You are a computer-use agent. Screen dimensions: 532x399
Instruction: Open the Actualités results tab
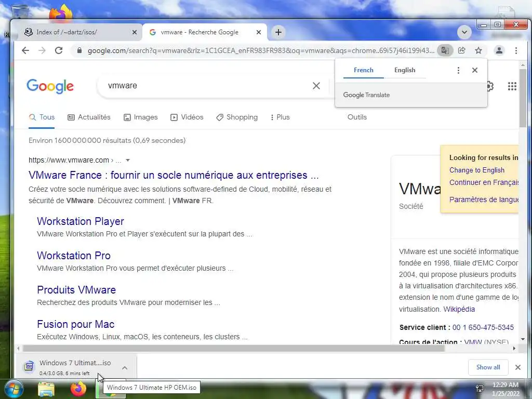click(x=89, y=117)
